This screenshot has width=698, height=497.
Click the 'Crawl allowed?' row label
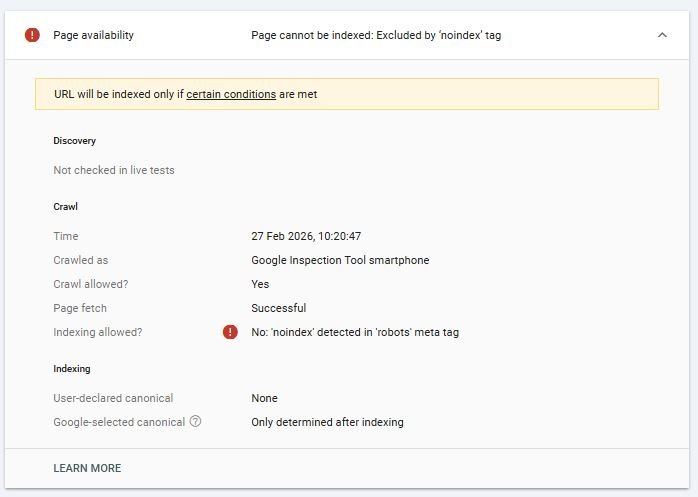point(91,284)
